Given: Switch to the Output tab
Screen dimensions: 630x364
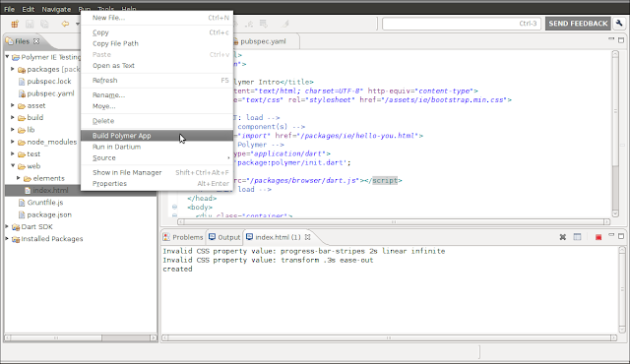Looking at the screenshot, I should (x=224, y=237).
